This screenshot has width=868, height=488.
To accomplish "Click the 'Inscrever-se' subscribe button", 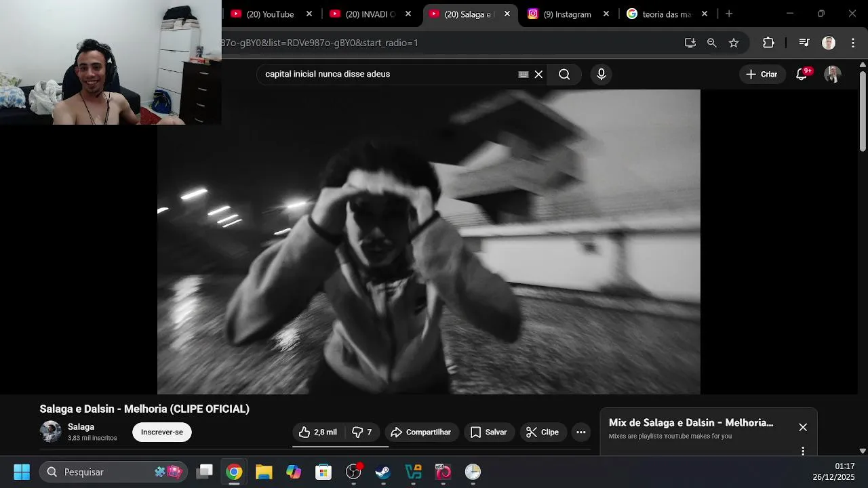I will pos(162,432).
